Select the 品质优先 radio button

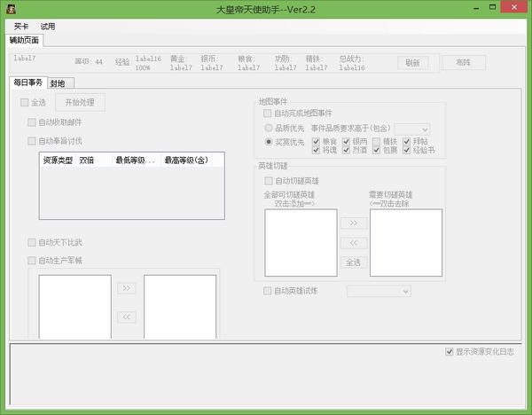click(270, 128)
